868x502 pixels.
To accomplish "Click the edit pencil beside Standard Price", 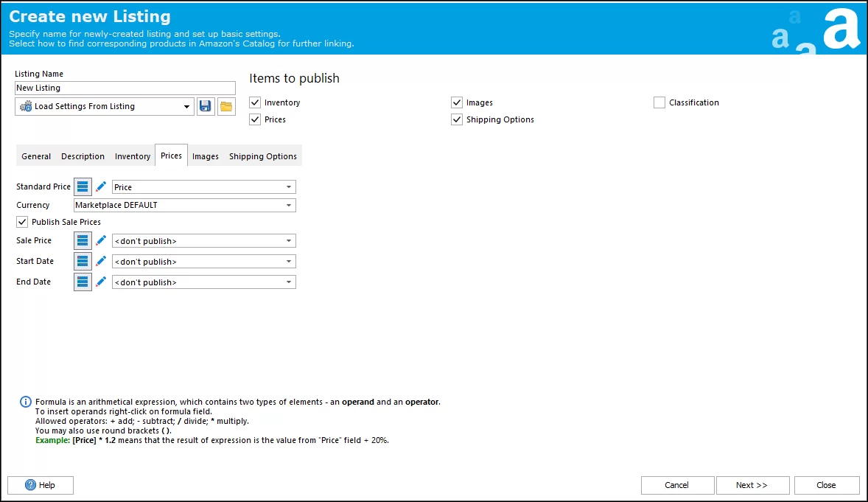I will [x=100, y=186].
